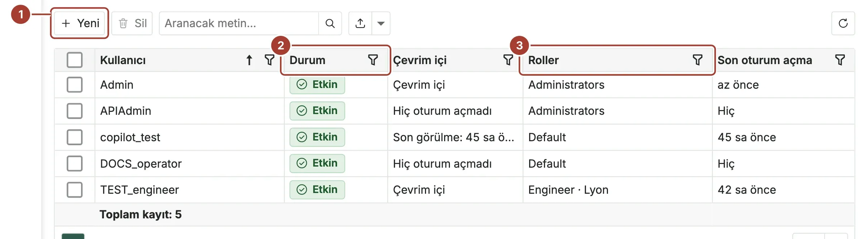Check the DOCS_operator row checkbox
868x239 pixels.
coord(75,164)
